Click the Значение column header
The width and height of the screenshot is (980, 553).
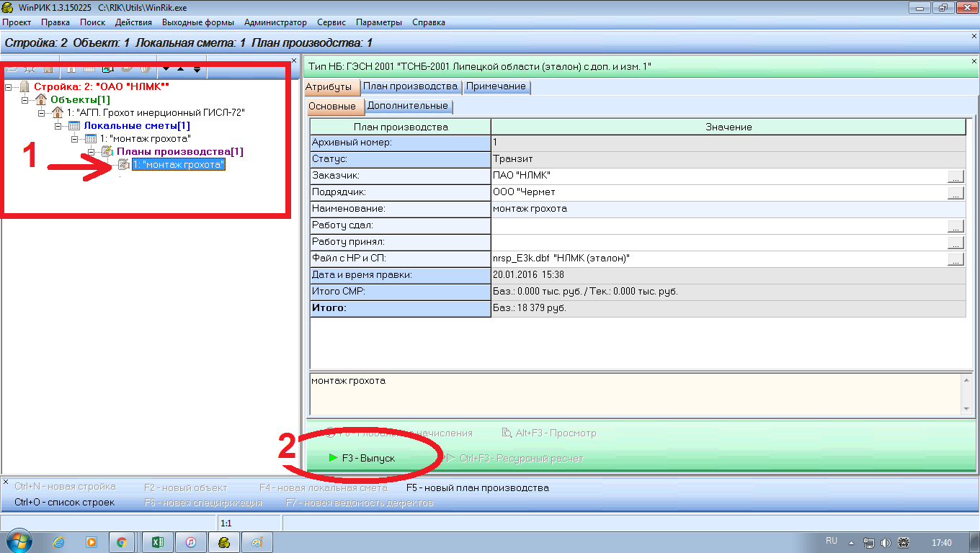coord(728,127)
